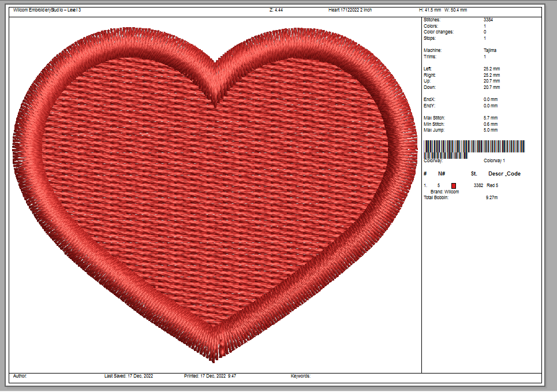Click the Max Stitch value 5.7 mm
This screenshot has width=557, height=392.
(491, 118)
